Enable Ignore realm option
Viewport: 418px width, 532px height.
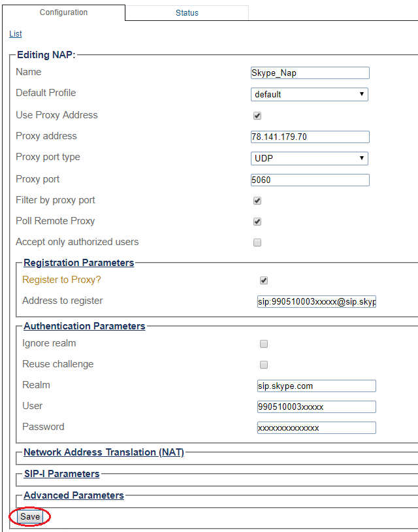264,344
